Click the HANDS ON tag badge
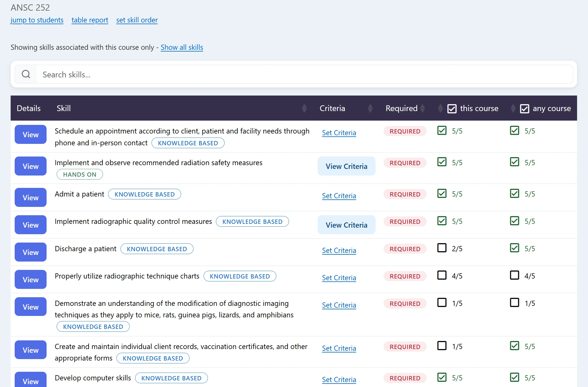 click(80, 174)
